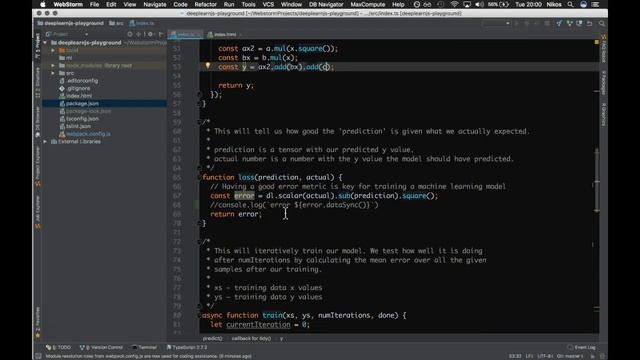Click src breadcrumb in navigation bar
This screenshot has height=360, width=640.
(x=116, y=23)
